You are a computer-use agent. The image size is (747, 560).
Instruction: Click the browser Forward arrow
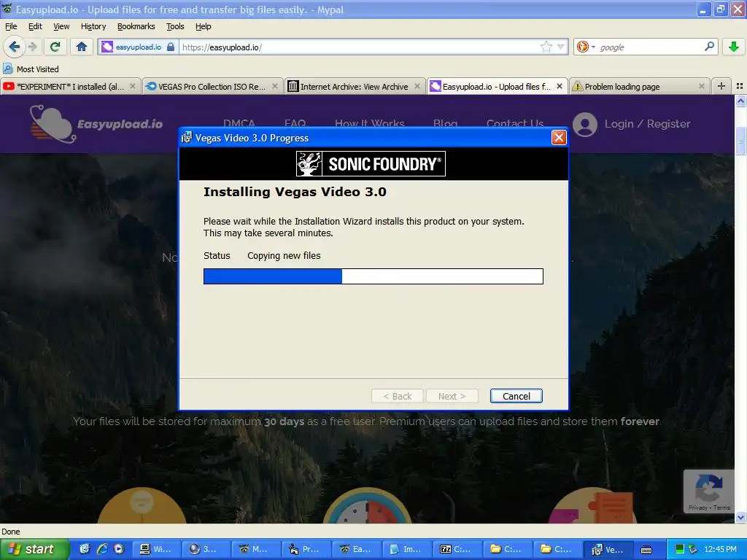pos(32,47)
